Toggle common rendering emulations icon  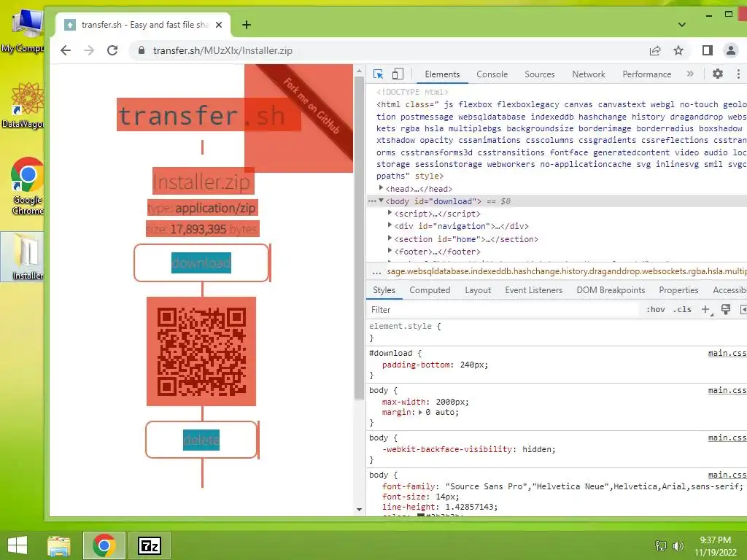point(726,309)
